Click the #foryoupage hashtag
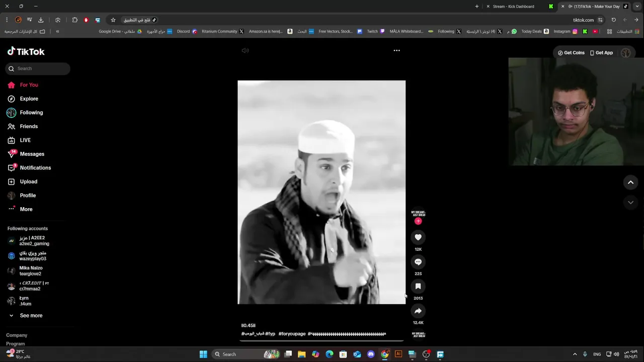This screenshot has height=362, width=644. [292, 334]
